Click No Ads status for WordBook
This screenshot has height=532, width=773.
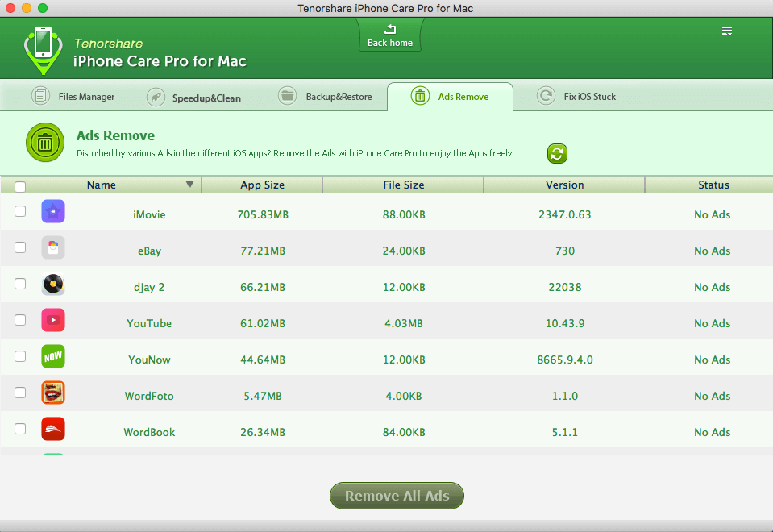(x=713, y=432)
